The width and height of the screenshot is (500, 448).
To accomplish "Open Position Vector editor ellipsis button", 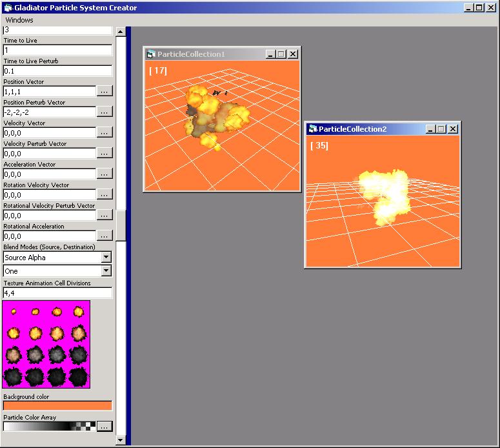I will [x=105, y=91].
